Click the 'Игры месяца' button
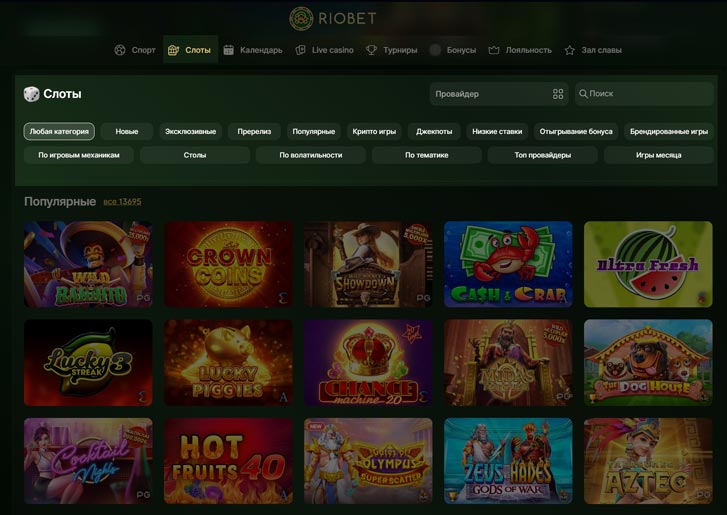The image size is (727, 515). (x=658, y=155)
